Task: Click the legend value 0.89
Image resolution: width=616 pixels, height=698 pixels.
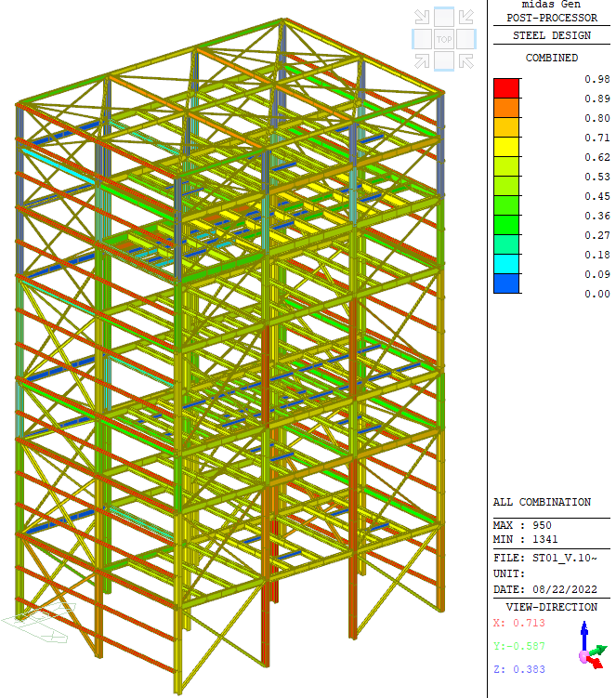Action: pyautogui.click(x=597, y=99)
